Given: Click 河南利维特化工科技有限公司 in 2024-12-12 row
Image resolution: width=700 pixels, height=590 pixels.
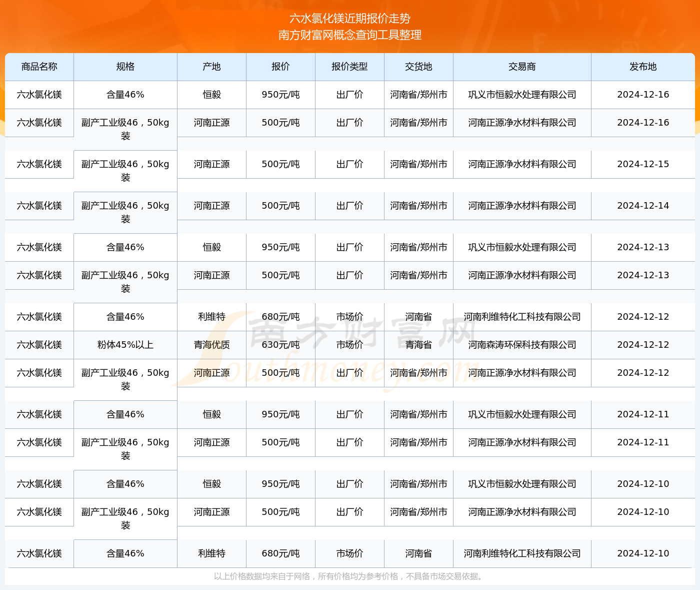Looking at the screenshot, I should pyautogui.click(x=522, y=317).
